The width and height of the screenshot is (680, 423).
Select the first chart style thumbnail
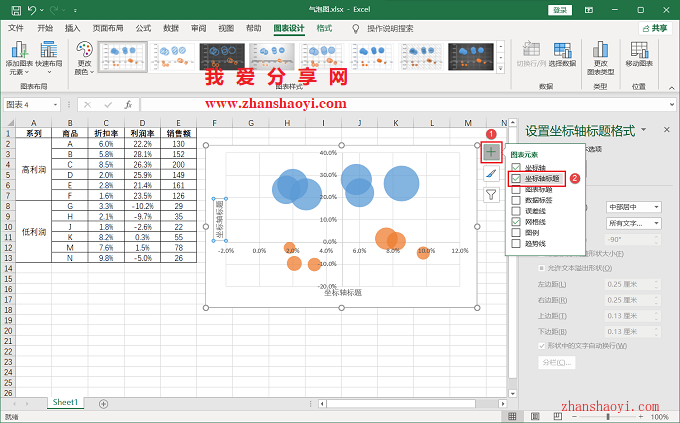(123, 56)
